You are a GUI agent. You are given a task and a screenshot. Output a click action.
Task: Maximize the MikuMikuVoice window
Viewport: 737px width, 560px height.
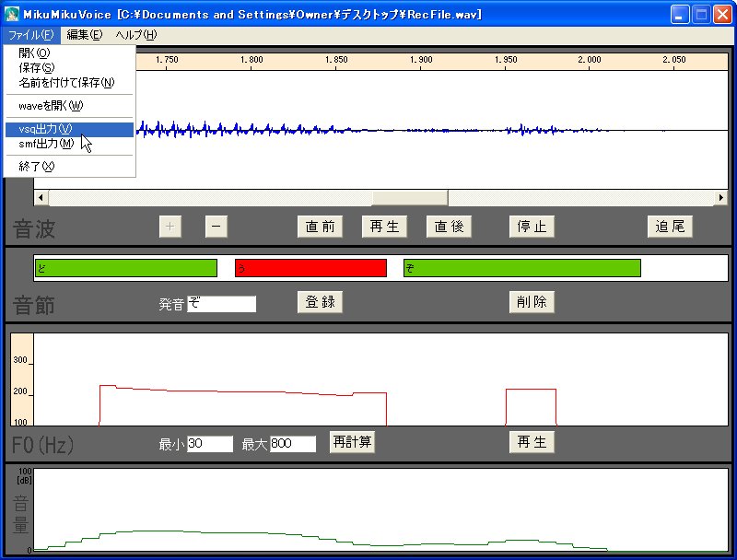tap(701, 15)
